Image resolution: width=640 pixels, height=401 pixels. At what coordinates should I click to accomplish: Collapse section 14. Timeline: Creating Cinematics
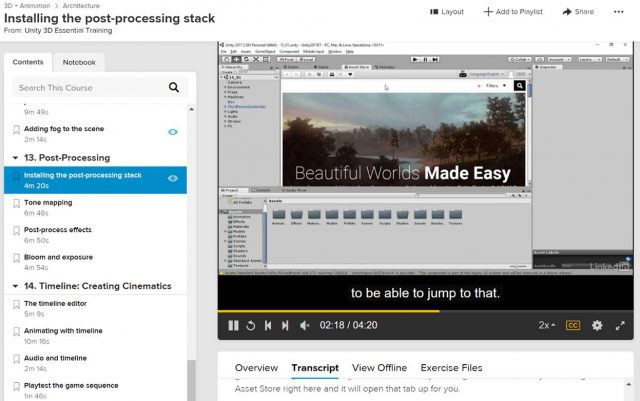click(15, 286)
